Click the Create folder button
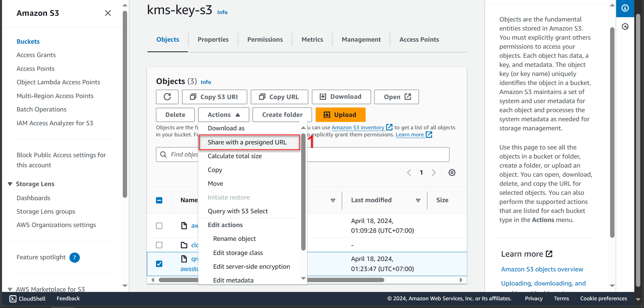The image size is (644, 308). 282,115
